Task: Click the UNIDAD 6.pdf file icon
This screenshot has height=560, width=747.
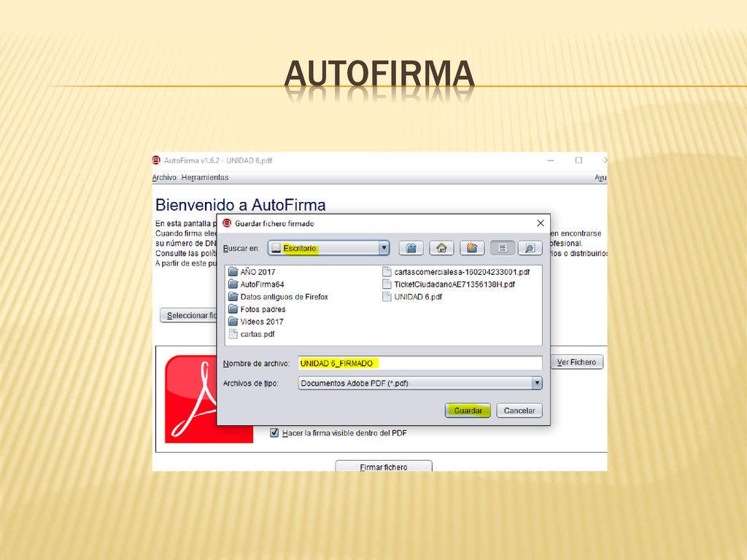Action: coord(387,296)
